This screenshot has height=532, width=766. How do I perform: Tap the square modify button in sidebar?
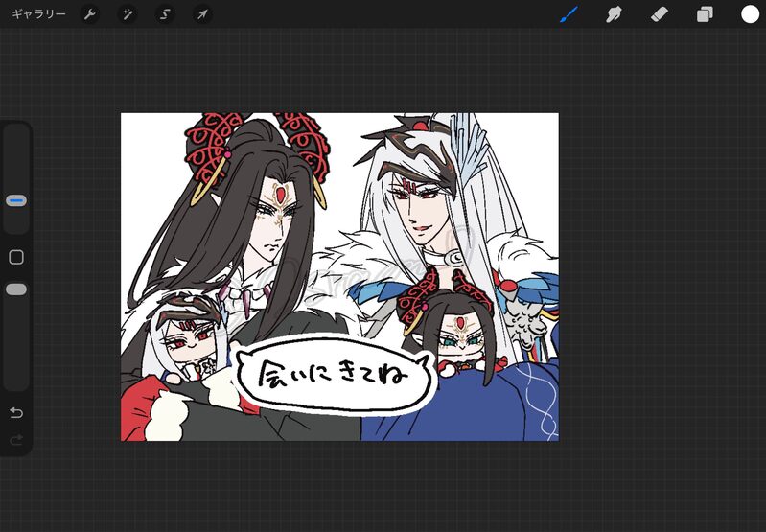16,257
